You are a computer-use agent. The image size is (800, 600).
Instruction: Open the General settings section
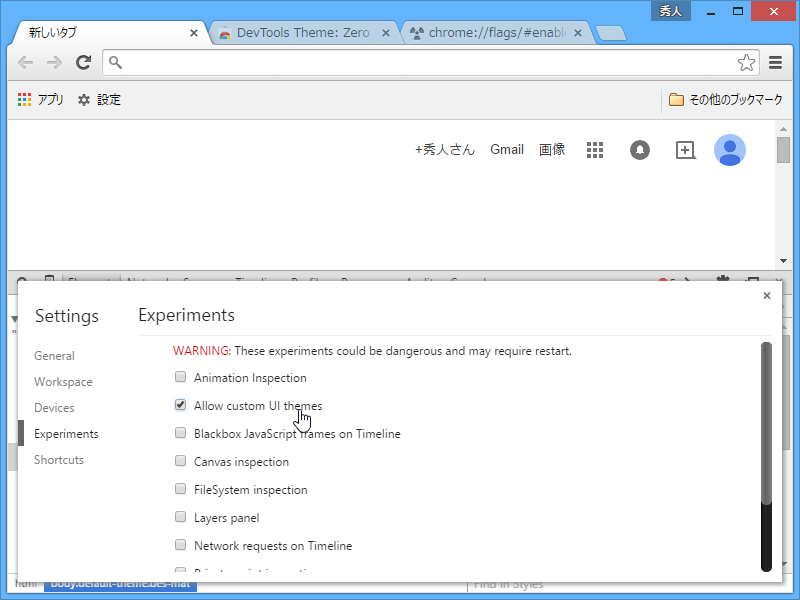pos(54,355)
